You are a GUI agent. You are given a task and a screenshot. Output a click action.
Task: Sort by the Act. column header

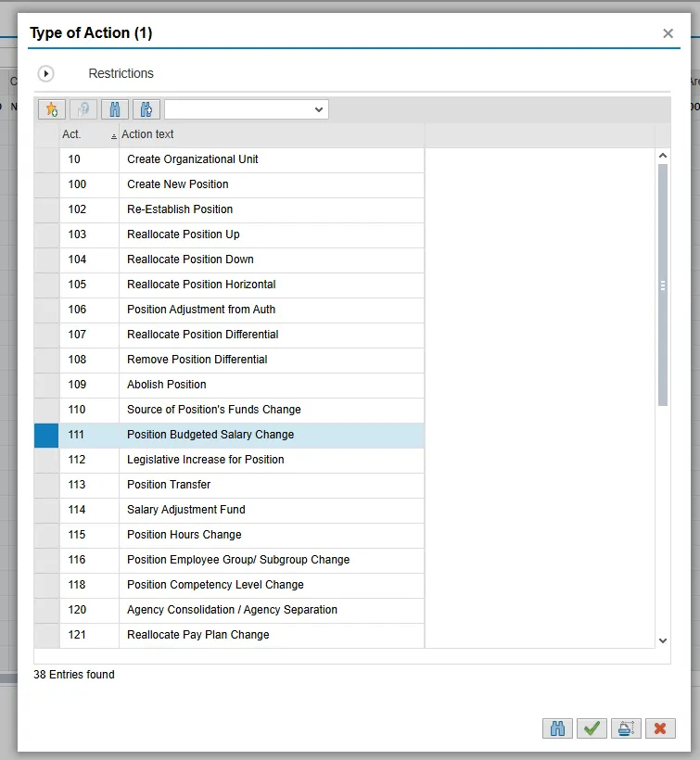click(x=89, y=134)
